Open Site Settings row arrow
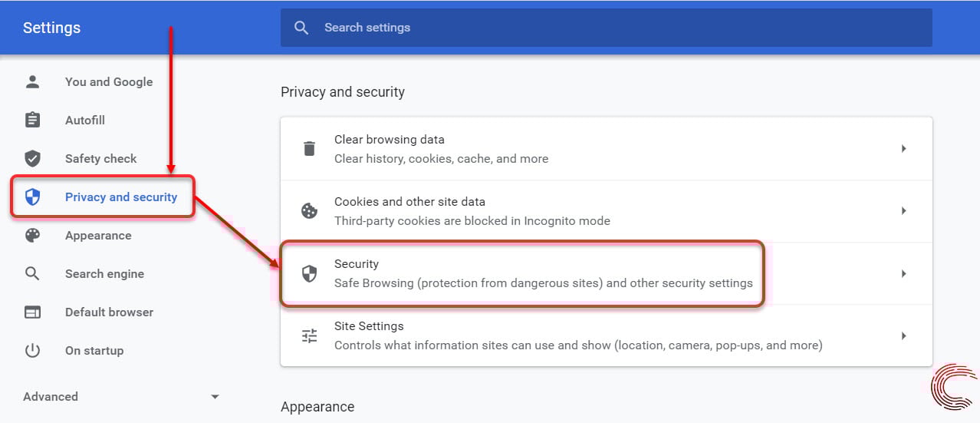Screen dimensions: 980x423 point(904,335)
